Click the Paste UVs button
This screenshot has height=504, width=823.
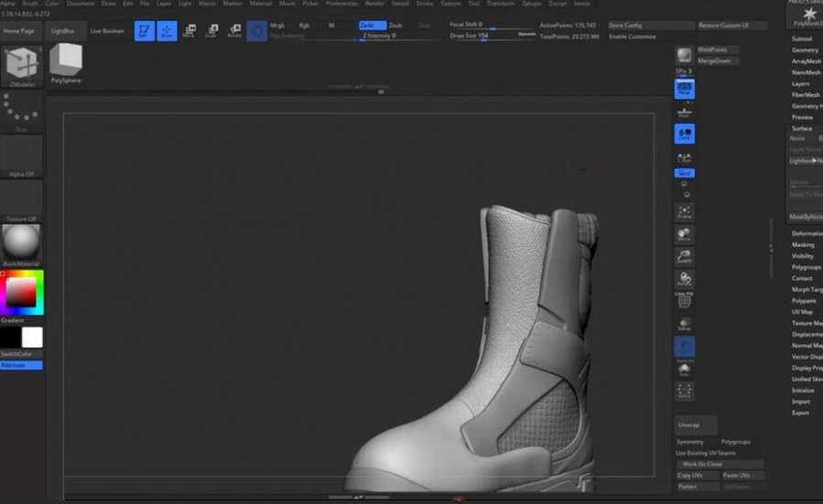(x=742, y=476)
